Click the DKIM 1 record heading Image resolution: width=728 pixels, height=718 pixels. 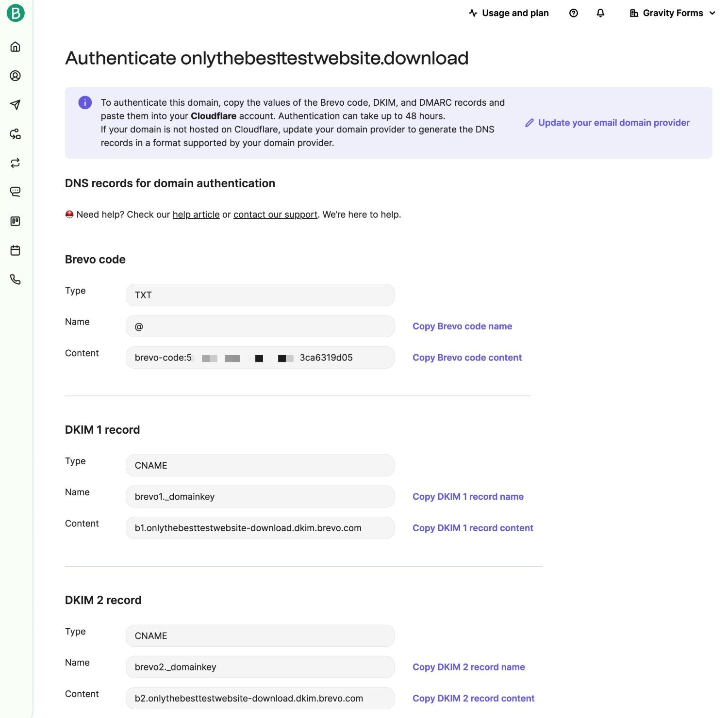pos(102,430)
